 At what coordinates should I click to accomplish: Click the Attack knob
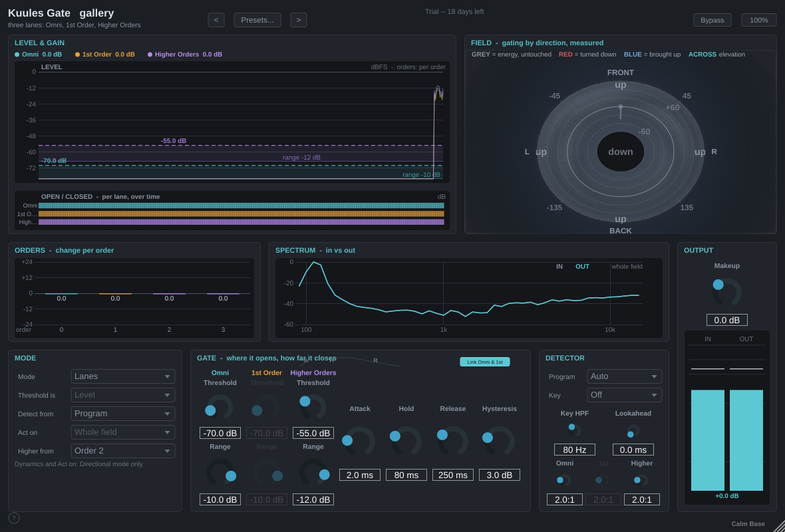click(359, 442)
